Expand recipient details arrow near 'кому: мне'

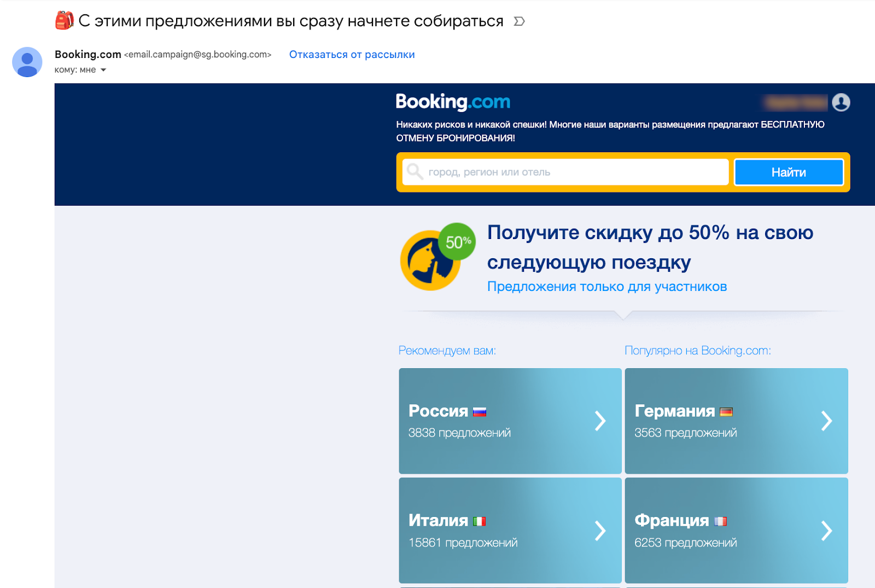point(103,70)
